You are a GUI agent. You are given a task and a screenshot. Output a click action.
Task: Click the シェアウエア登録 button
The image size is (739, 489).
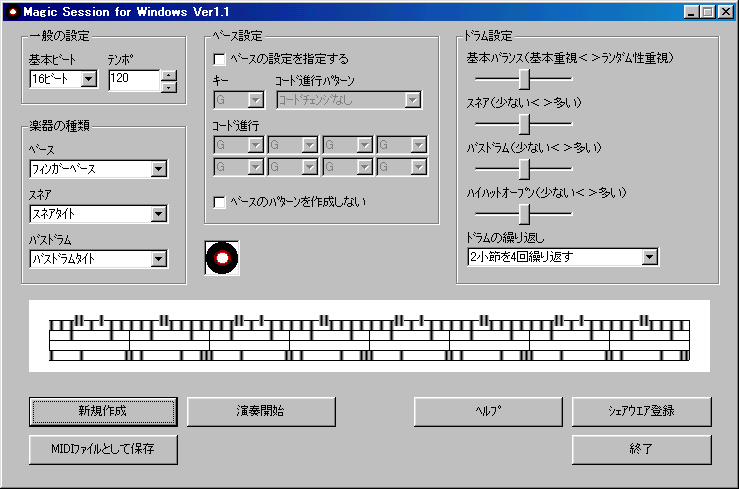click(641, 411)
